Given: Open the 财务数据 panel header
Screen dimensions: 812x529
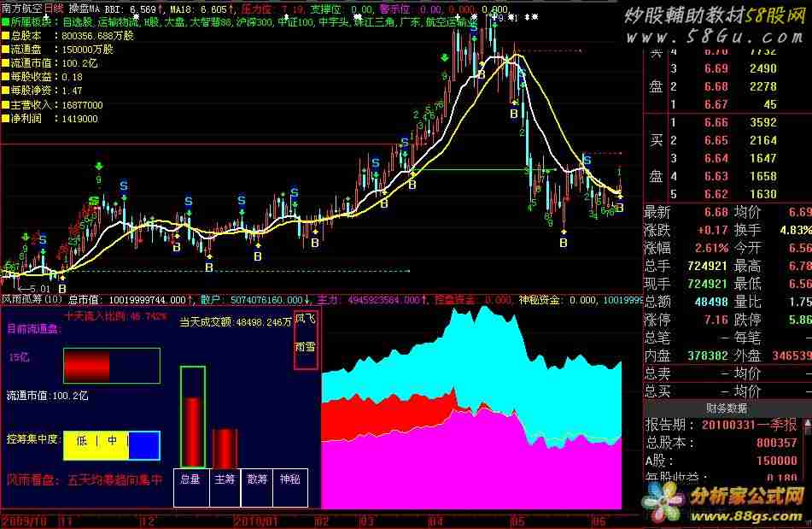Looking at the screenshot, I should coord(727,408).
